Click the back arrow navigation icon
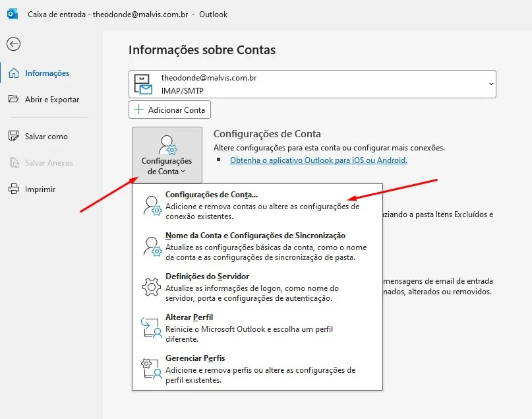Screen dimensions: 532x419 (x=15, y=44)
